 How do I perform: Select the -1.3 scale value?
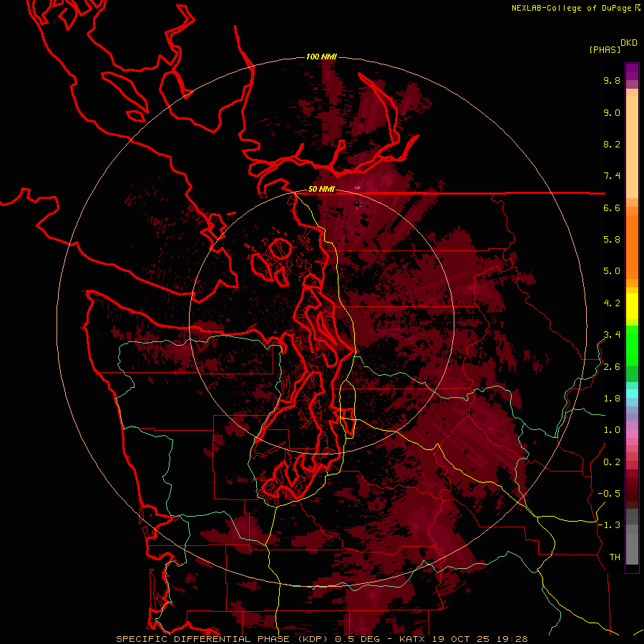(x=609, y=525)
